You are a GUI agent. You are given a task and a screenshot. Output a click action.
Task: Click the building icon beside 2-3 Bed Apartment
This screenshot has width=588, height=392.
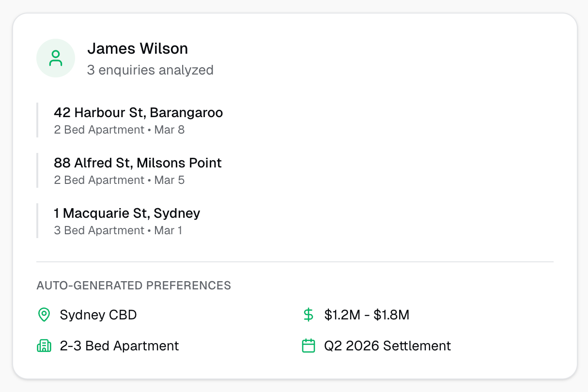[x=44, y=346]
